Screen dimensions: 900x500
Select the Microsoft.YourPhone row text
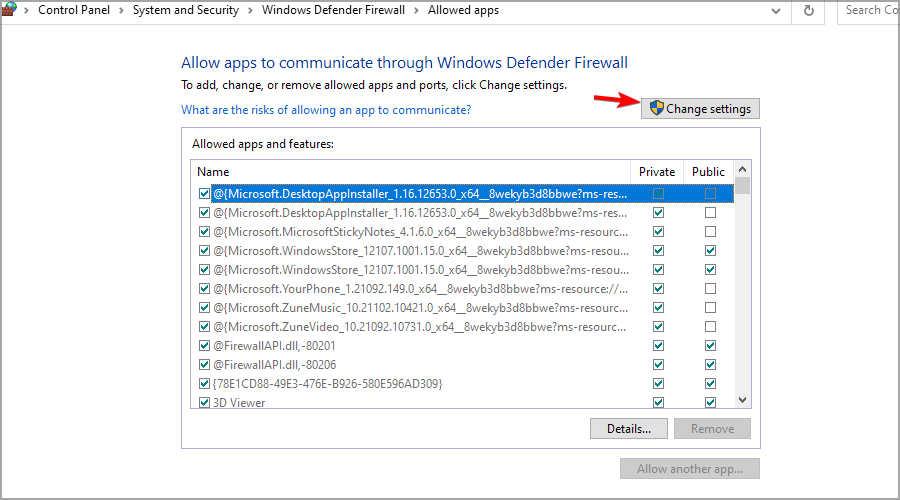pos(421,289)
